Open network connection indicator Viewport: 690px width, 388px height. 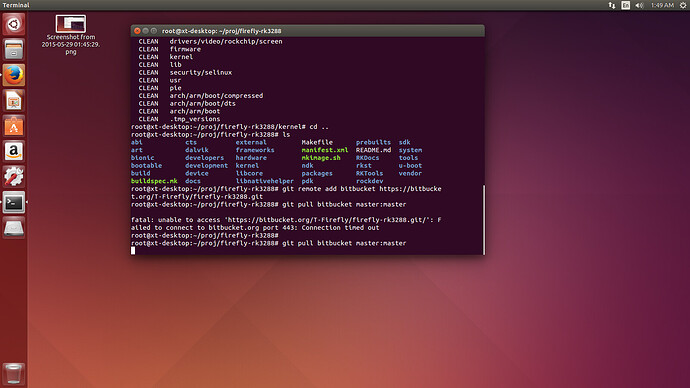pyautogui.click(x=612, y=5)
